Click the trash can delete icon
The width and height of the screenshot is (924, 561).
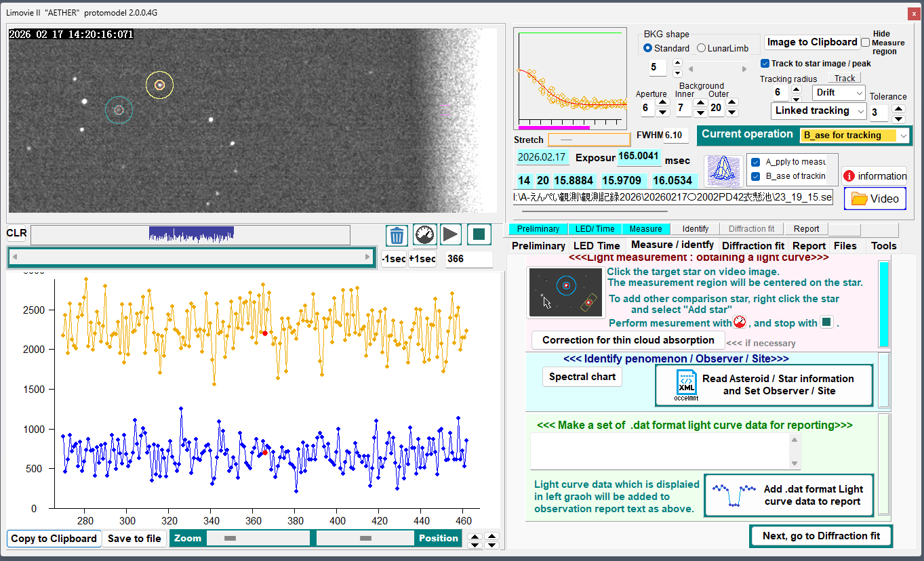pos(397,235)
